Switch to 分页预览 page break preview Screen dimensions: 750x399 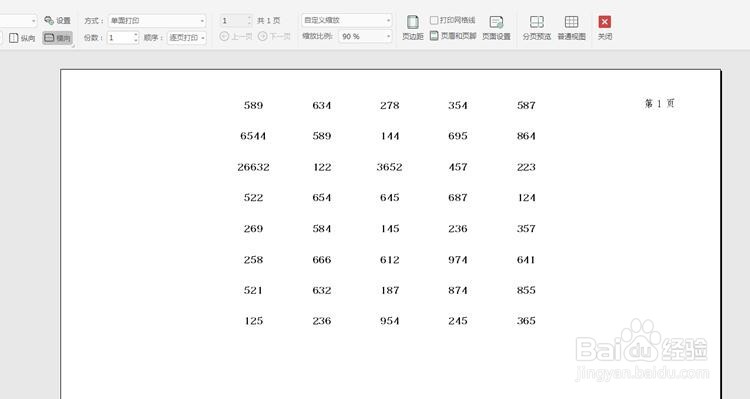point(537,28)
